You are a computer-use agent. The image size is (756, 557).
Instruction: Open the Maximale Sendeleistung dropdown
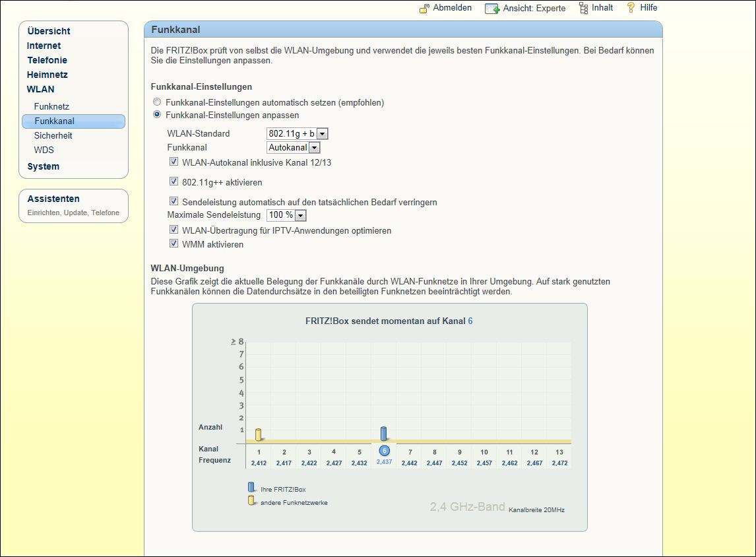point(286,215)
